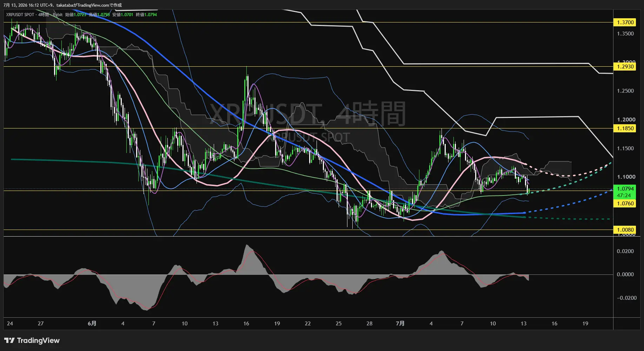Click the 1.2500 price scale value

(625, 91)
